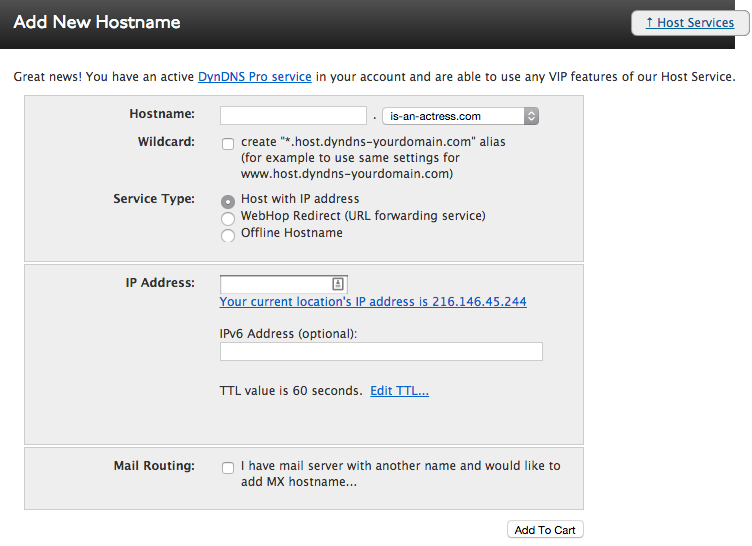Select WebHop Redirect service type

(228, 219)
